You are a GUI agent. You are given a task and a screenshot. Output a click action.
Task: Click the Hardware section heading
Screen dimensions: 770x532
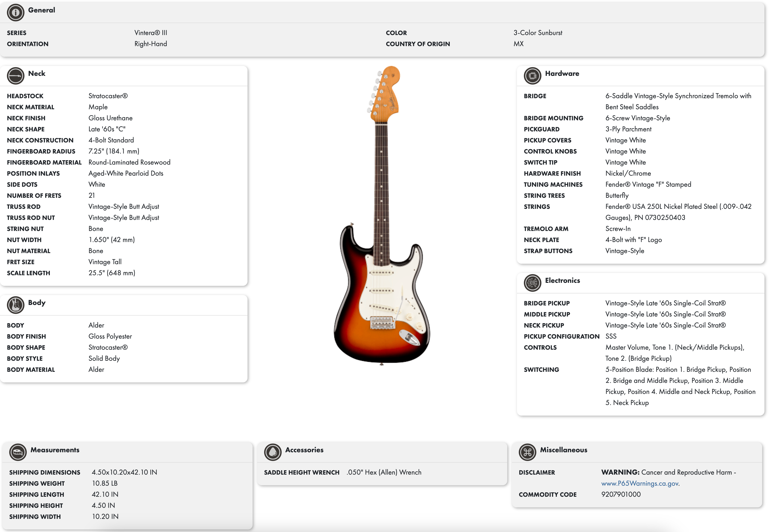click(x=562, y=73)
